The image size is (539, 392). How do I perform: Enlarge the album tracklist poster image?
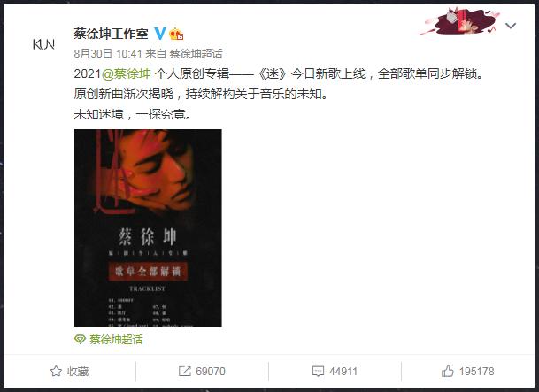(x=148, y=227)
